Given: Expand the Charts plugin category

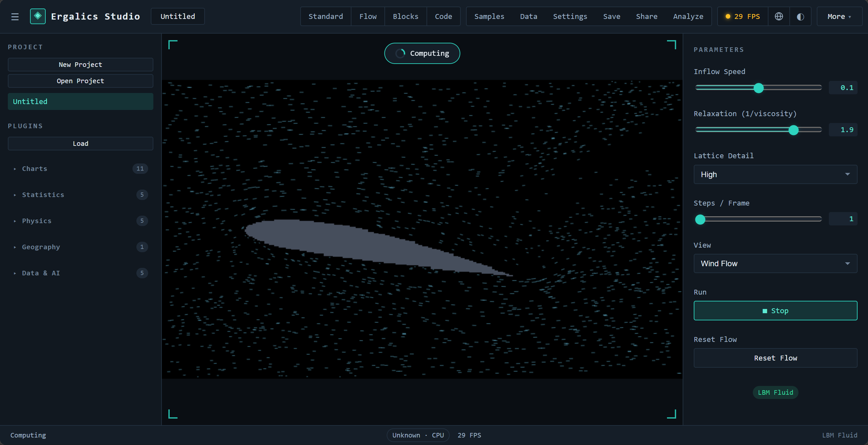Looking at the screenshot, I should [x=80, y=169].
